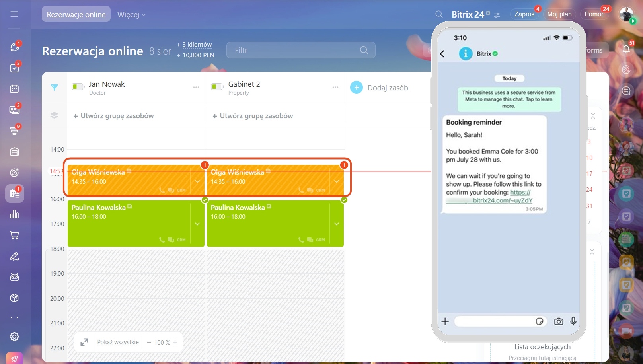Open notifications bell with badge 51
The width and height of the screenshot is (643, 364).
coord(626,49)
